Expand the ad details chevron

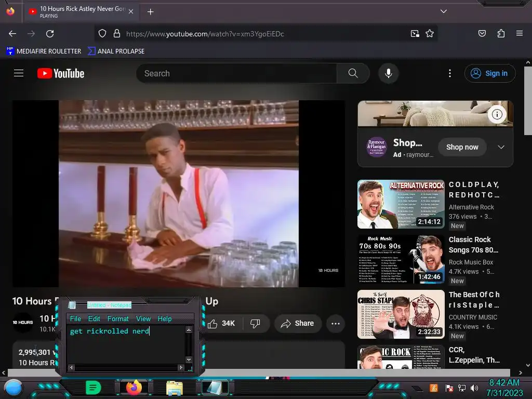click(x=501, y=147)
